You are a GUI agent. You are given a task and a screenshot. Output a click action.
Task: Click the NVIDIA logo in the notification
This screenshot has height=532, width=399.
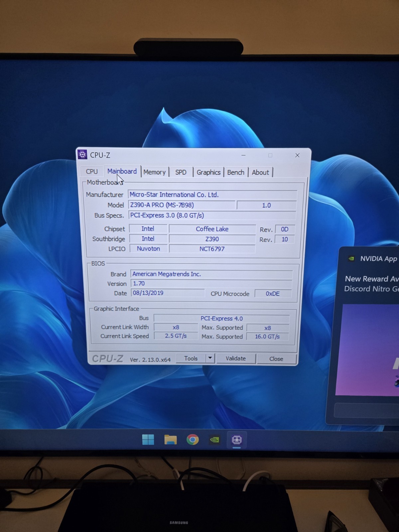[351, 258]
